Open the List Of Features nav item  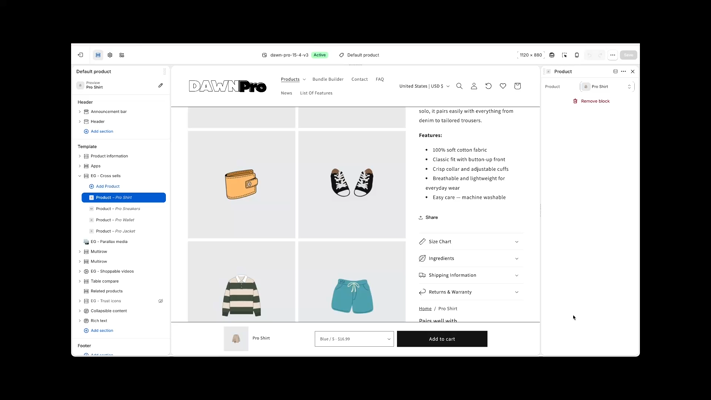coord(316,93)
